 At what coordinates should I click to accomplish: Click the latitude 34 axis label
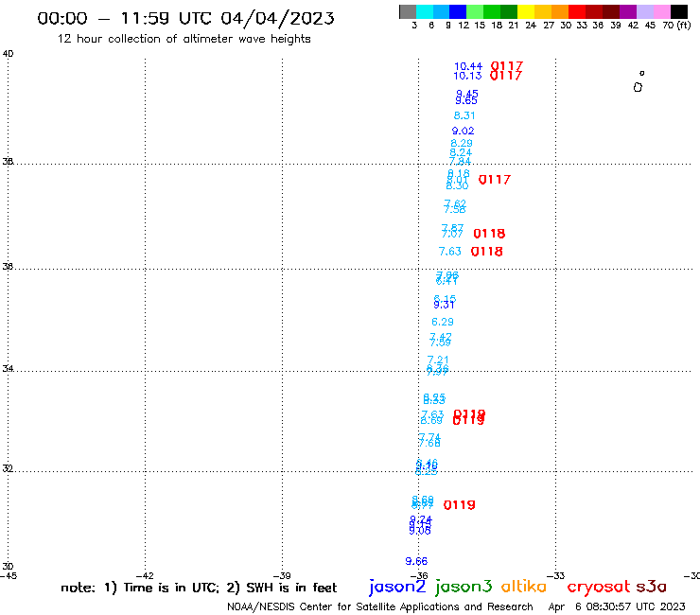click(8, 369)
